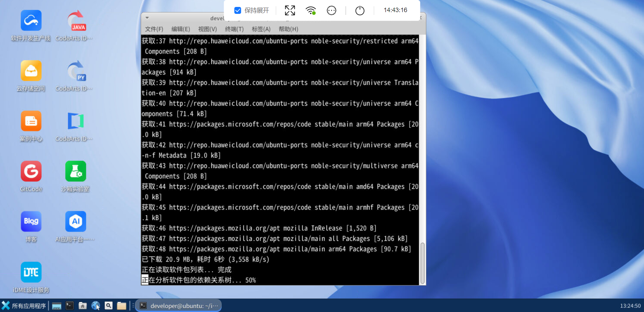This screenshot has width=644, height=312.
Task: Launch web browser globe icon in taskbar
Action: (96, 305)
